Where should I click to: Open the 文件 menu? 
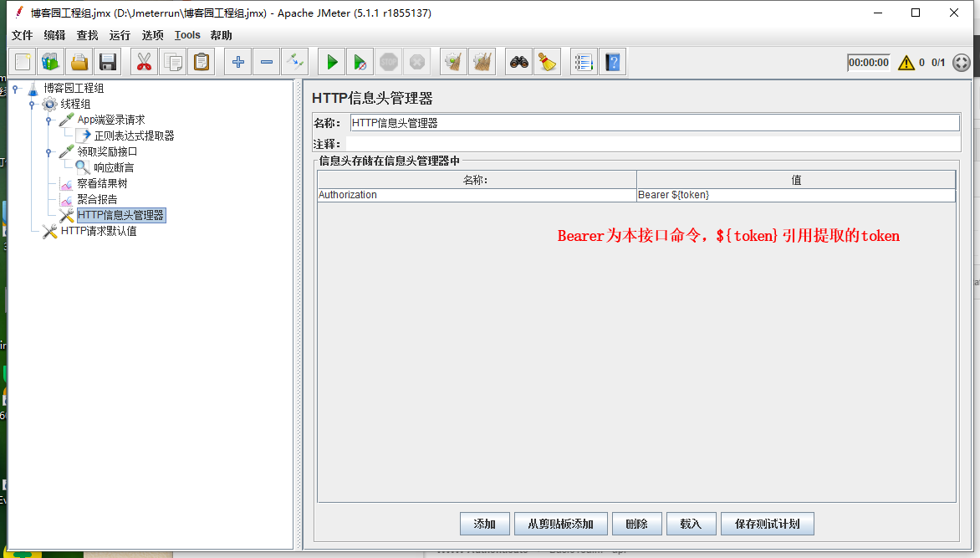22,35
